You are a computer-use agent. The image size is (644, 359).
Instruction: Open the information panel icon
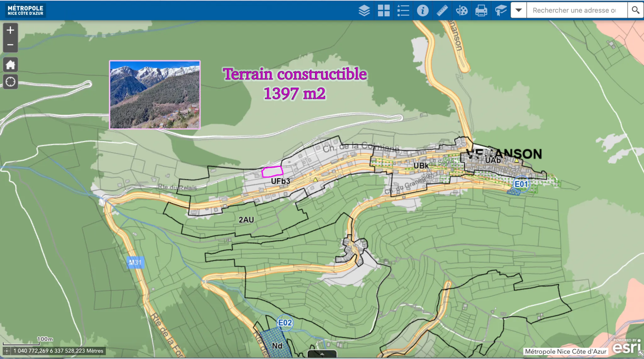[423, 10]
